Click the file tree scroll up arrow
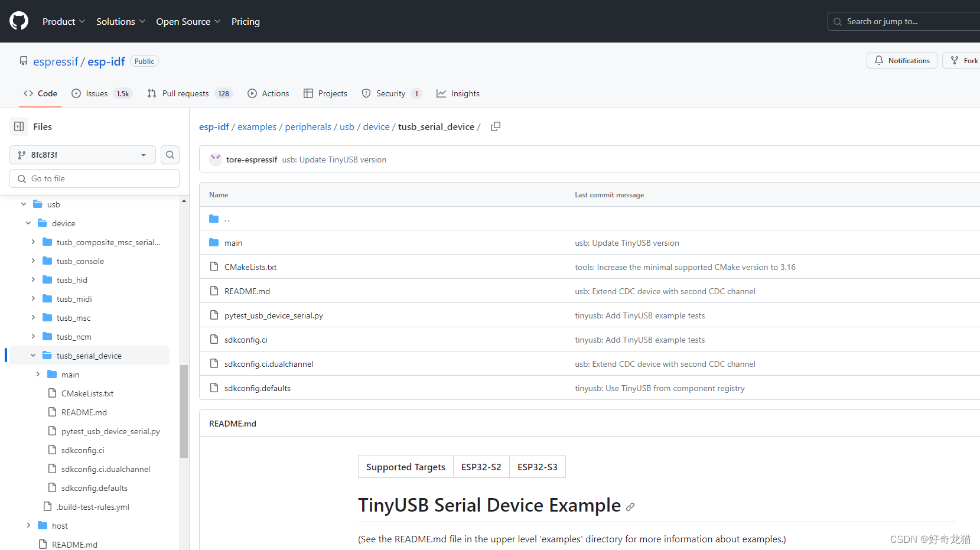Image resolution: width=980 pixels, height=550 pixels. point(184,201)
